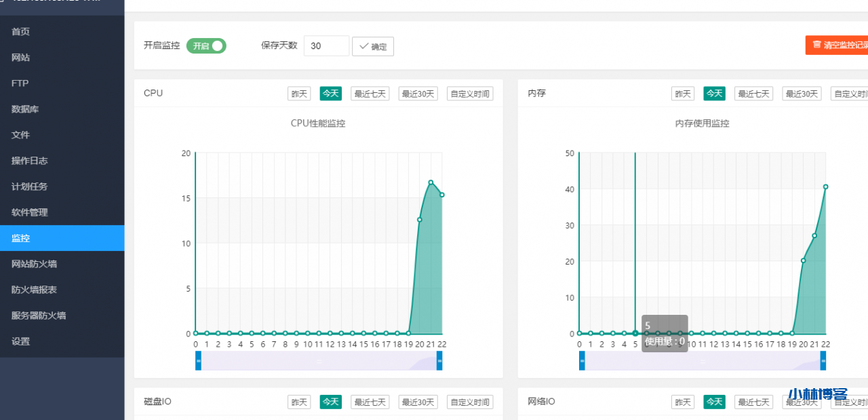Choose 最近30天 for 磁盘IO chart

click(x=418, y=402)
